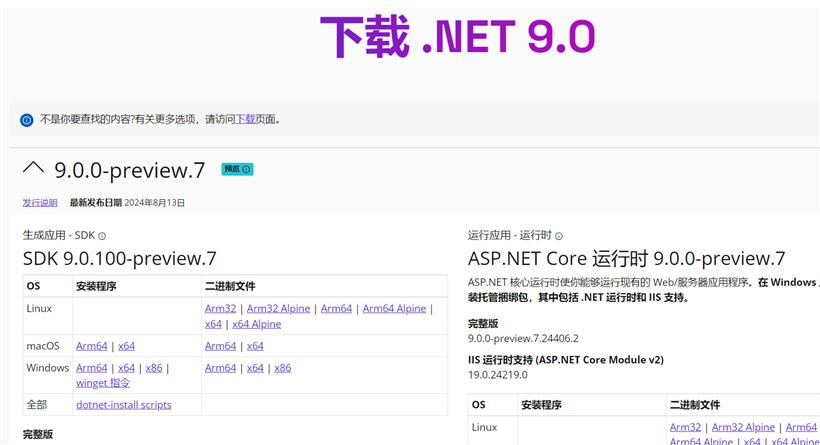The image size is (820, 445).
Task: Download SDK Linux Arm64 Alpine binary
Action: (x=394, y=309)
